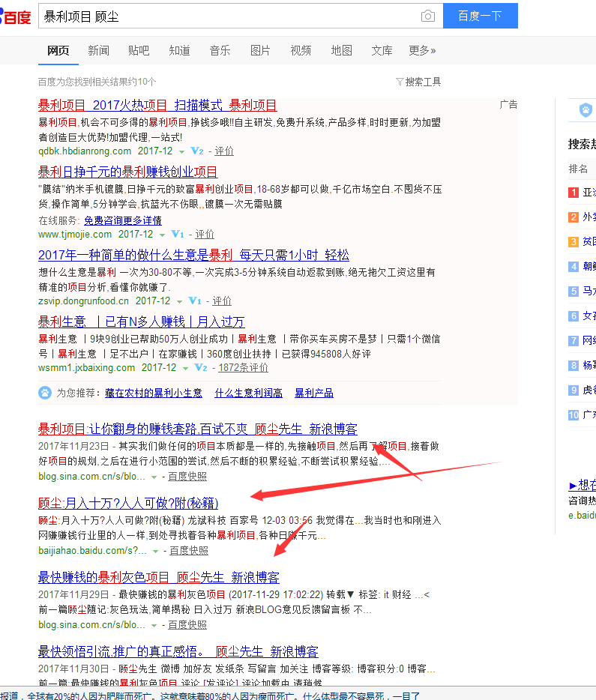This screenshot has height=700, width=596.
Task: Click 评价 link for zsvip.dongrunfood.cn
Action: coord(222,301)
